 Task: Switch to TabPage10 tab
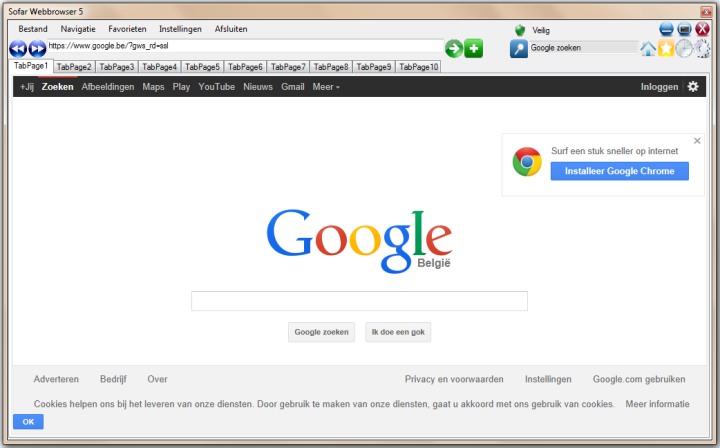click(x=418, y=67)
